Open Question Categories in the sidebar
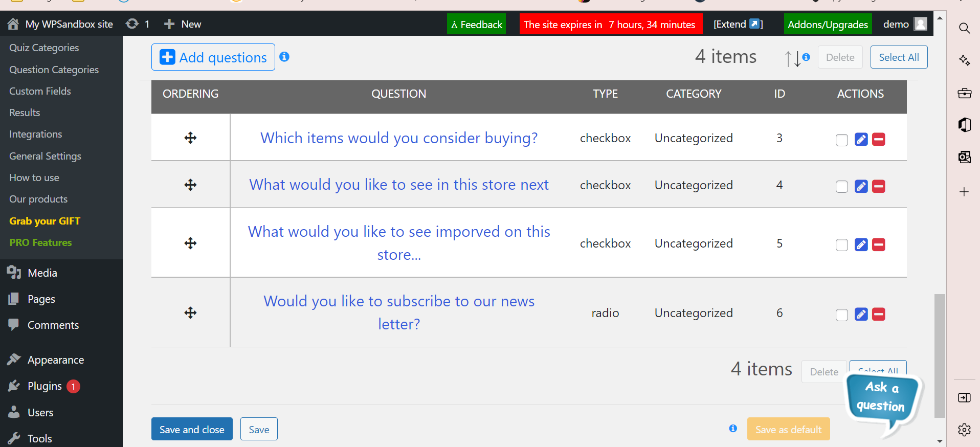The height and width of the screenshot is (447, 980). coord(54,70)
